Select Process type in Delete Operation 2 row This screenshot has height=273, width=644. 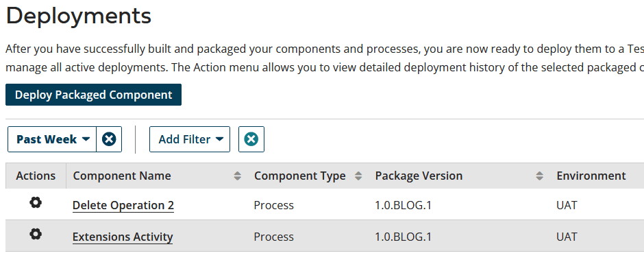coord(274,205)
